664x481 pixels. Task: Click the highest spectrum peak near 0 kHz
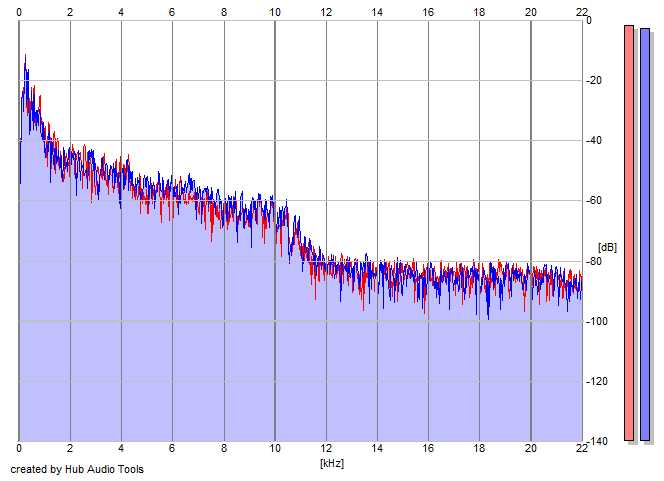pos(26,57)
